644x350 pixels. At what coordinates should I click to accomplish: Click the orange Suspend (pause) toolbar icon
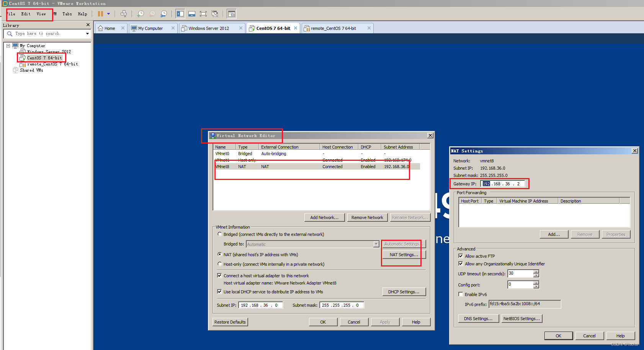point(100,14)
